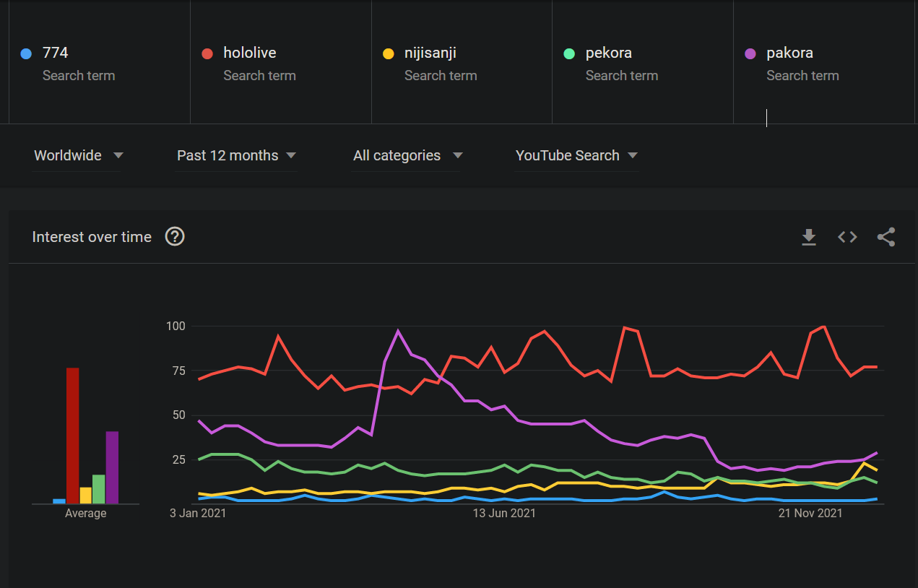
Task: Open the Worldwide region dropdown
Action: click(x=79, y=155)
